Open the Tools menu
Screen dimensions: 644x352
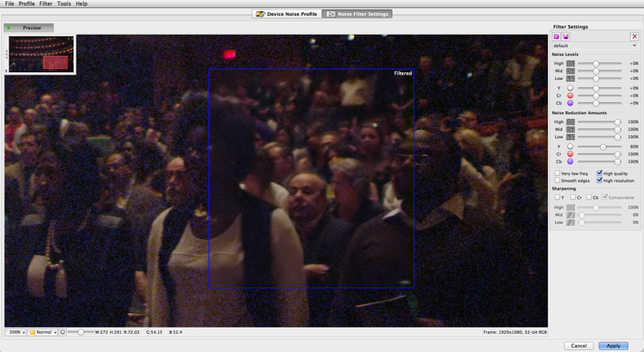[64, 4]
